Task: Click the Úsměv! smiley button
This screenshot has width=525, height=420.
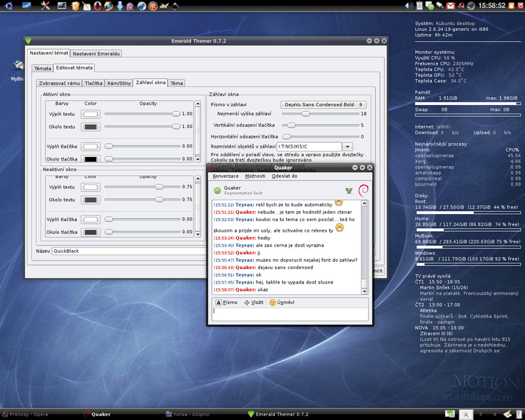Action: pos(282,303)
